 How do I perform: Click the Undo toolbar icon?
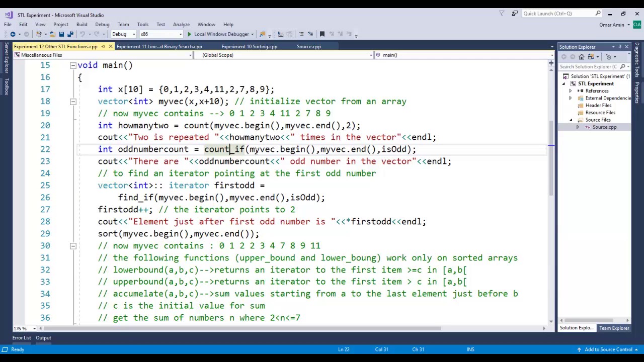click(x=83, y=34)
